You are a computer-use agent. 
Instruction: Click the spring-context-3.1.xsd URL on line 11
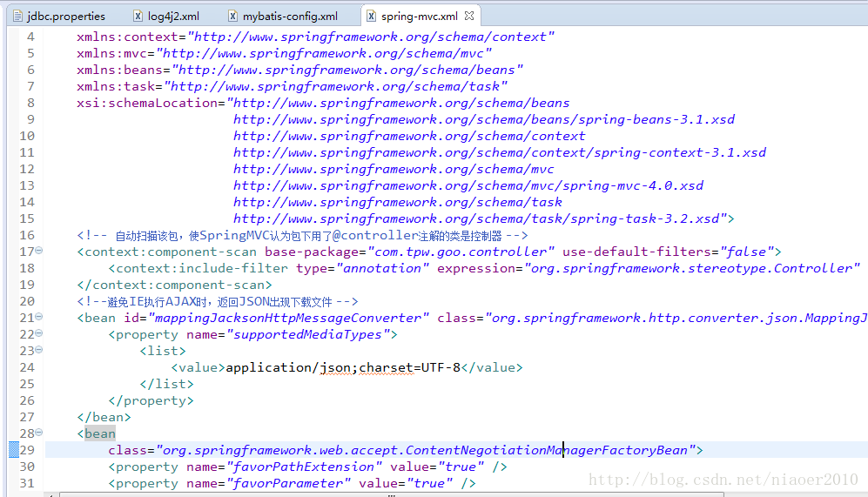coord(500,152)
